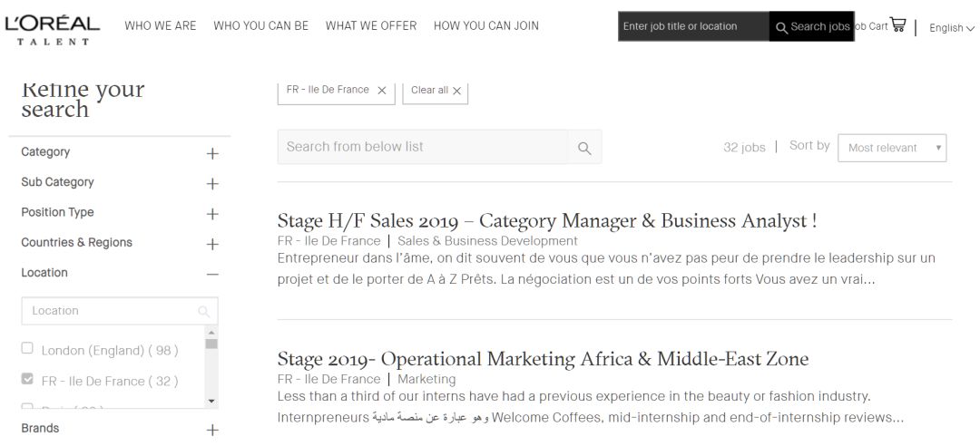Viewport: 980px width, 446px height.
Task: Click the L'Oréal Talent logo
Action: click(x=52, y=26)
